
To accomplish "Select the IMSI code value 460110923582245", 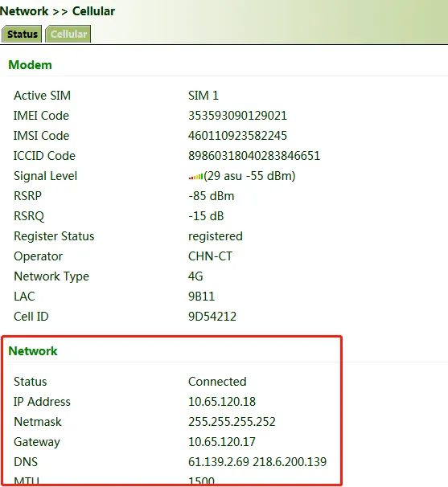I will click(237, 136).
